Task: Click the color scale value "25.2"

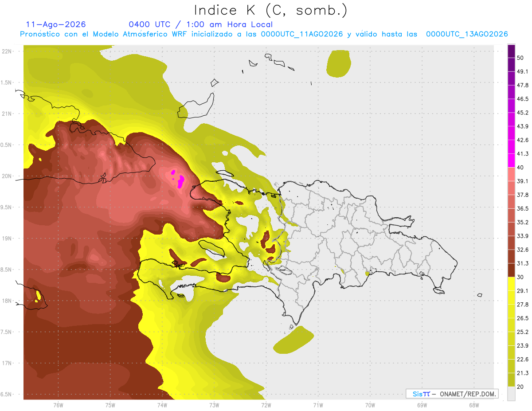Action: (523, 332)
